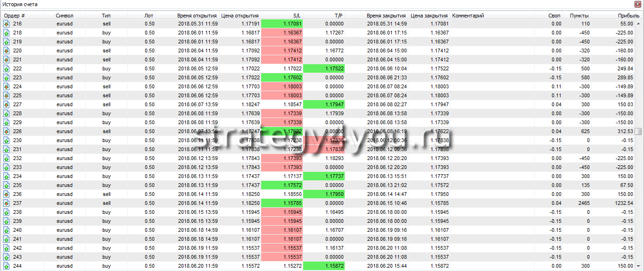Click the sell order icon for order 216
644x271 pixels.
(x=7, y=24)
